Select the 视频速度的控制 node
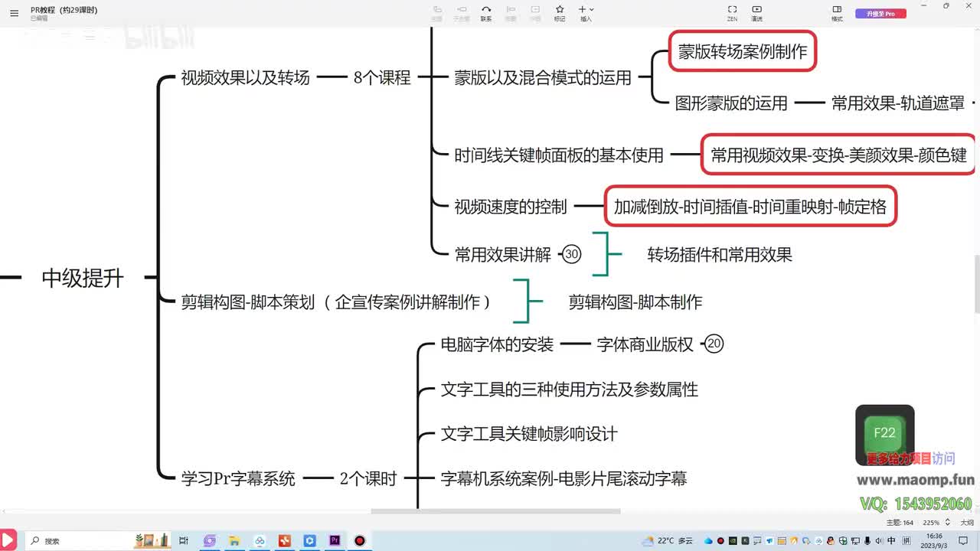 [511, 206]
